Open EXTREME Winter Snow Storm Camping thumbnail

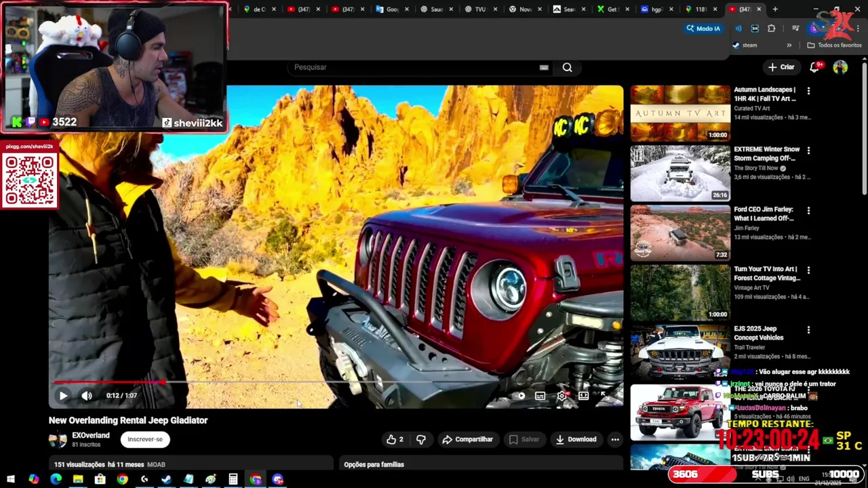point(680,174)
